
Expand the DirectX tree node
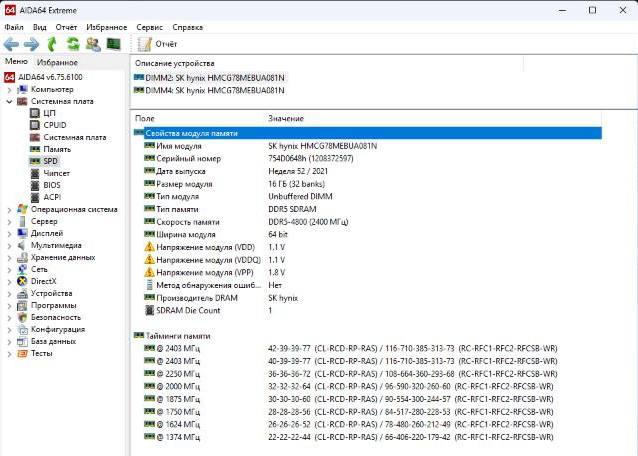point(9,281)
